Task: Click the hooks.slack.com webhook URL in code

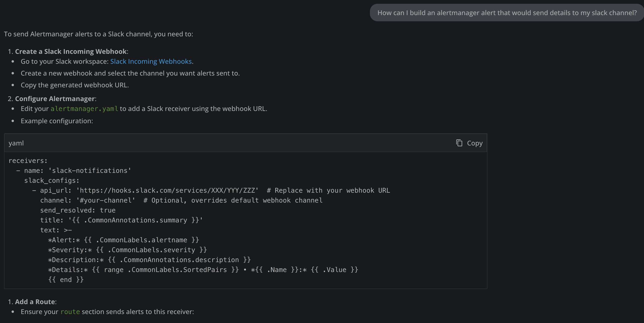Action: tap(167, 191)
